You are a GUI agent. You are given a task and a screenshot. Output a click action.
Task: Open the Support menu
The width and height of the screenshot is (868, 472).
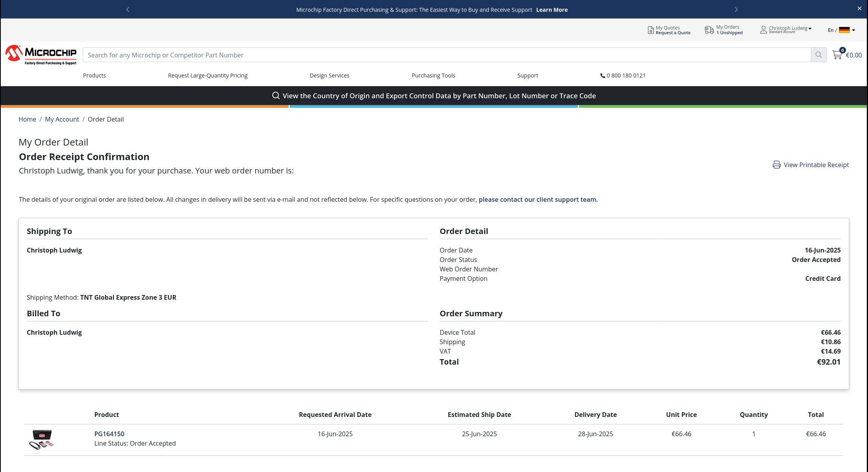(527, 76)
